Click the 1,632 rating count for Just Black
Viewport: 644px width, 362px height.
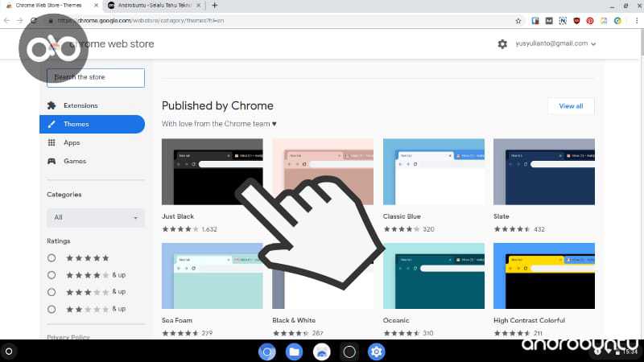[x=209, y=229]
